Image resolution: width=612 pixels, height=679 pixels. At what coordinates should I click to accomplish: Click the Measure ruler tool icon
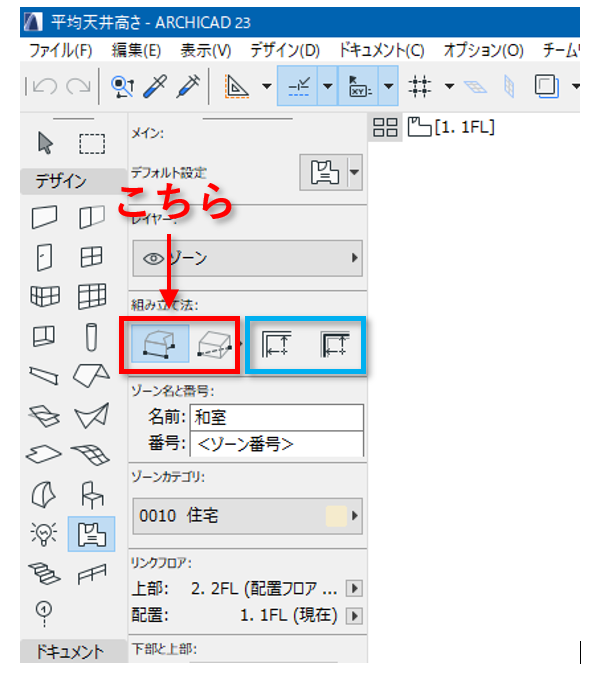click(x=236, y=86)
